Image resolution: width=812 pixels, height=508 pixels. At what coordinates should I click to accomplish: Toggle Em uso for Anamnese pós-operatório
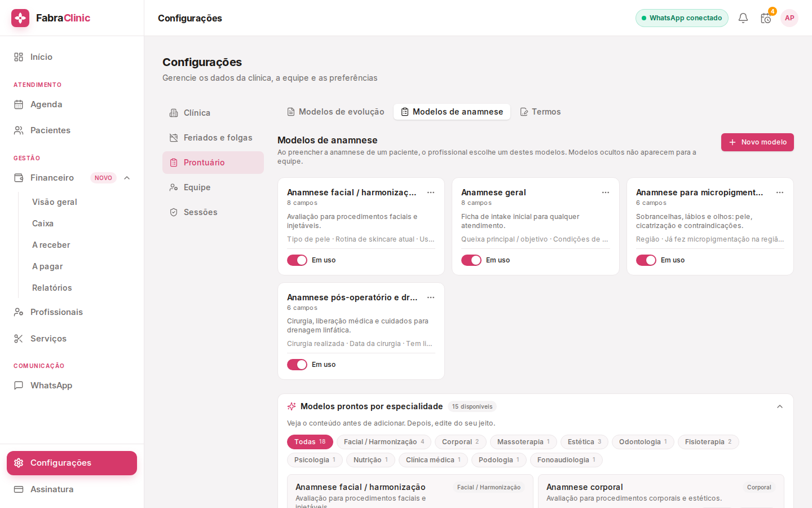297,365
